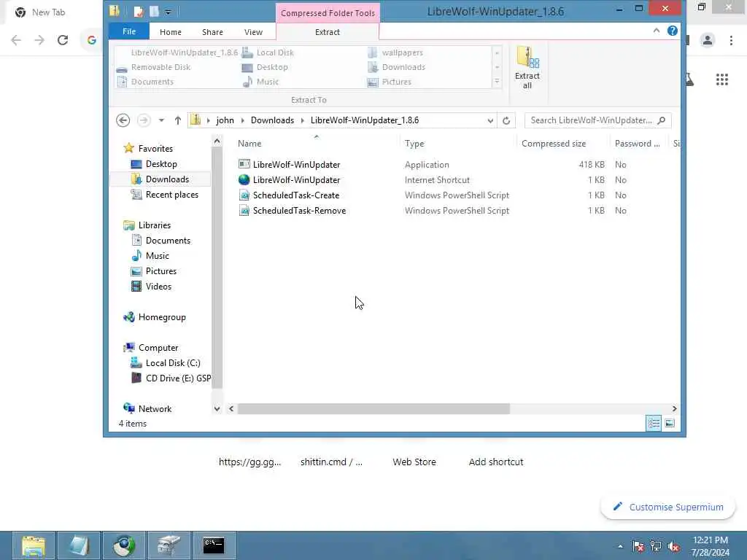Open Google apps grid in browser

(721, 79)
